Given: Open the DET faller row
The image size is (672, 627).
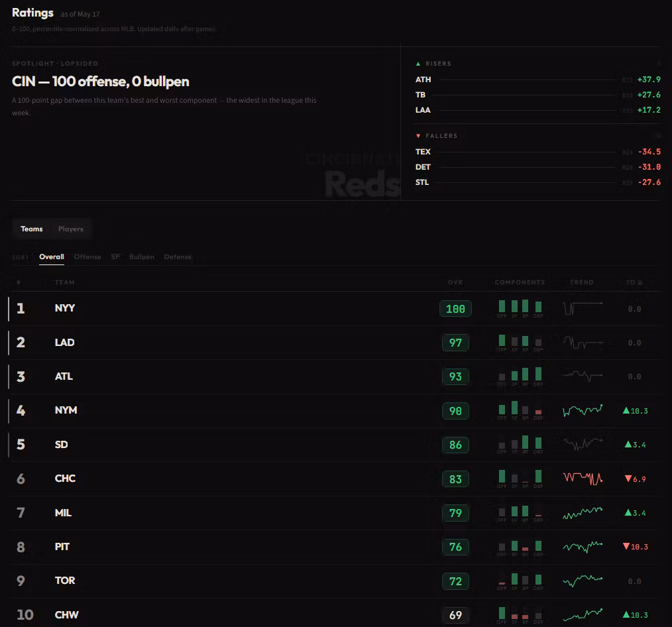Looking at the screenshot, I should click(537, 167).
